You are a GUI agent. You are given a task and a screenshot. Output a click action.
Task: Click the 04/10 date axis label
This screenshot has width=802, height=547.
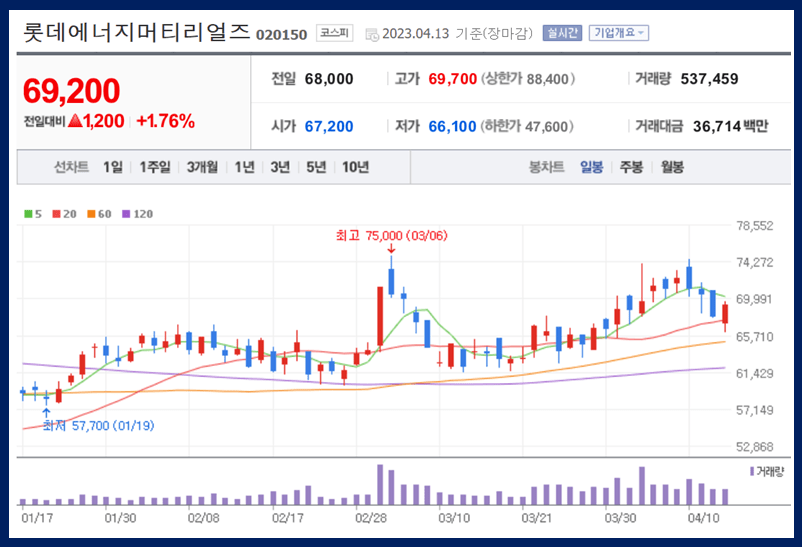(x=703, y=518)
